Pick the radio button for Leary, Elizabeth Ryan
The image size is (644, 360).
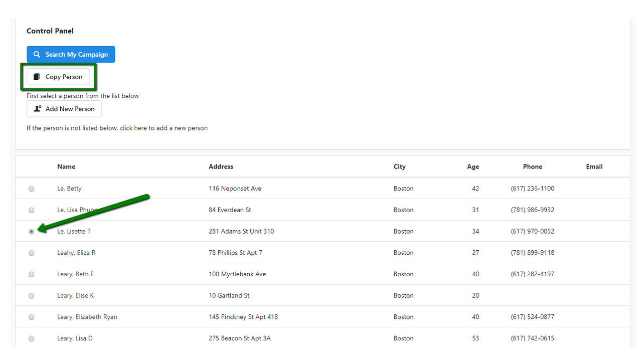tap(32, 317)
